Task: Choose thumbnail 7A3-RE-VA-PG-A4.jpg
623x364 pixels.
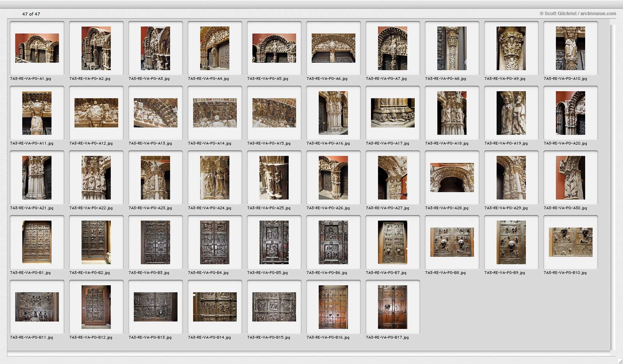Action: click(215, 48)
